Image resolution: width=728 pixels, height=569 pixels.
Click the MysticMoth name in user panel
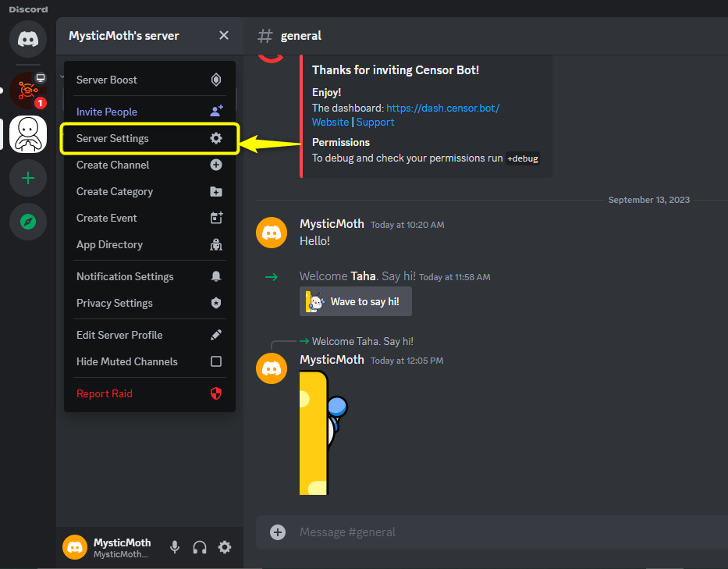[122, 542]
